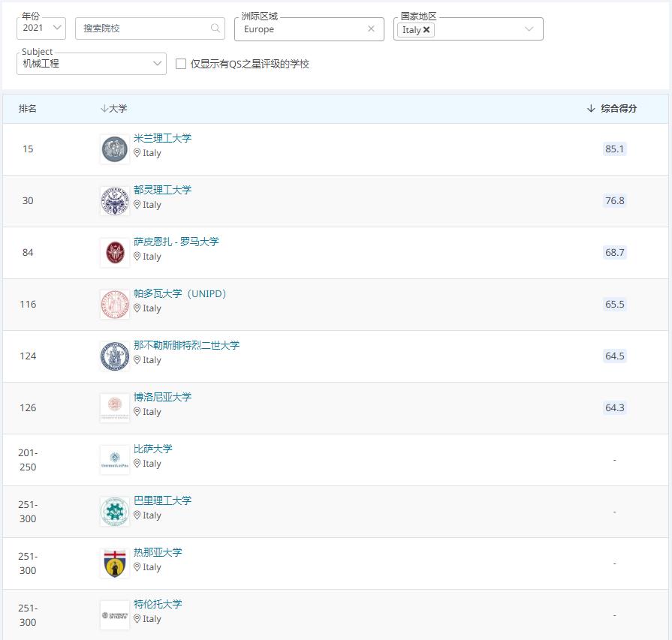Click the 排名 column header
The height and width of the screenshot is (640, 672).
28,108
